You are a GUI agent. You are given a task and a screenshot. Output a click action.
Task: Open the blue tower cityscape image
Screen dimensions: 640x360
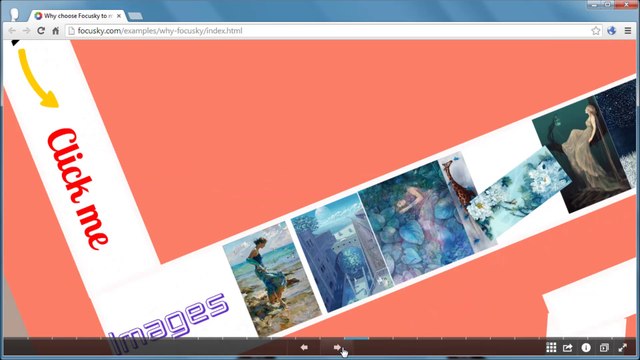click(342, 252)
